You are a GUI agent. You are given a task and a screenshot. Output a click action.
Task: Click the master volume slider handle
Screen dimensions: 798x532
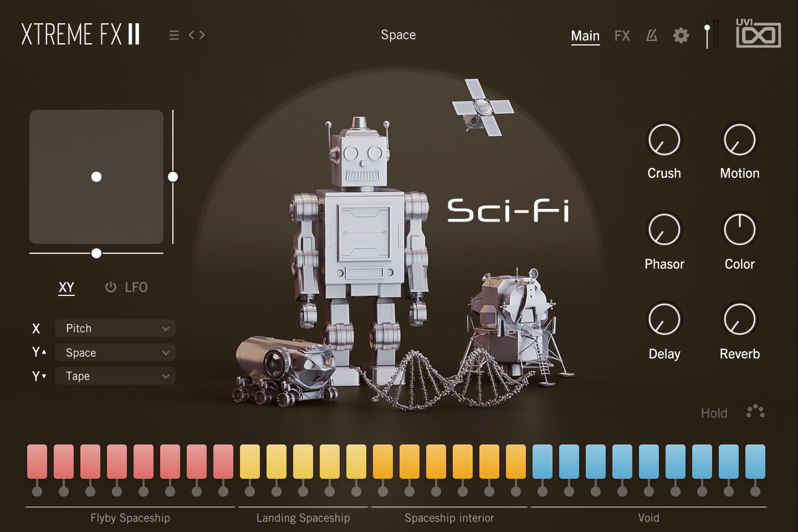pyautogui.click(x=707, y=28)
